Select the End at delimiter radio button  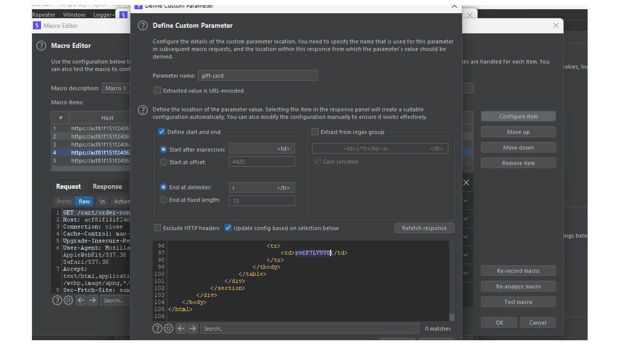163,187
